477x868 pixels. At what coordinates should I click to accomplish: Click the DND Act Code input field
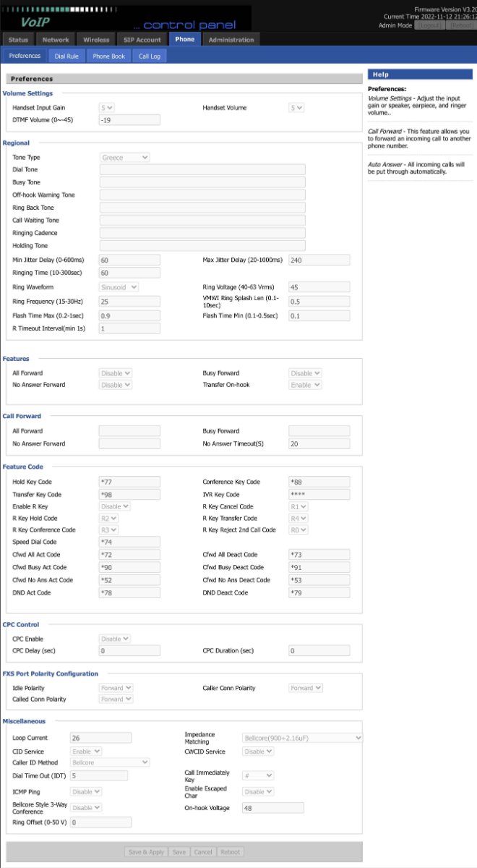coord(129,593)
